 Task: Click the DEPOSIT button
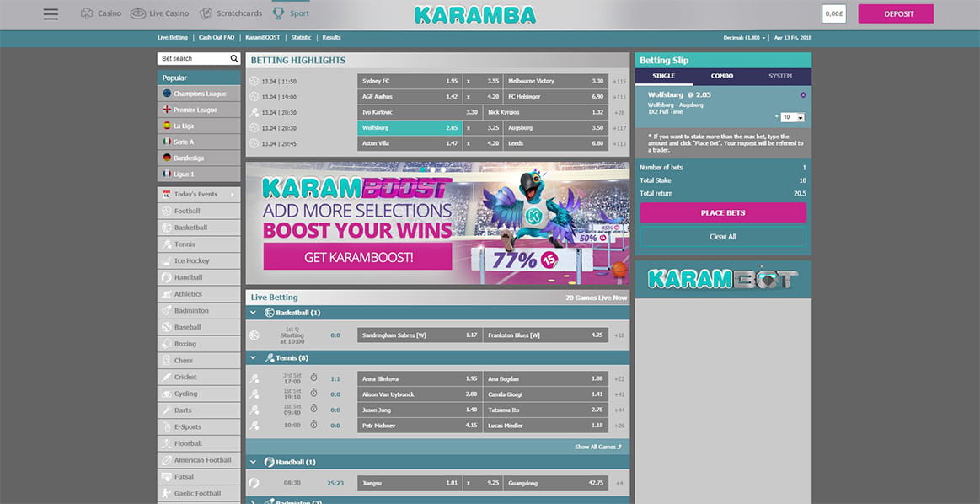(896, 13)
